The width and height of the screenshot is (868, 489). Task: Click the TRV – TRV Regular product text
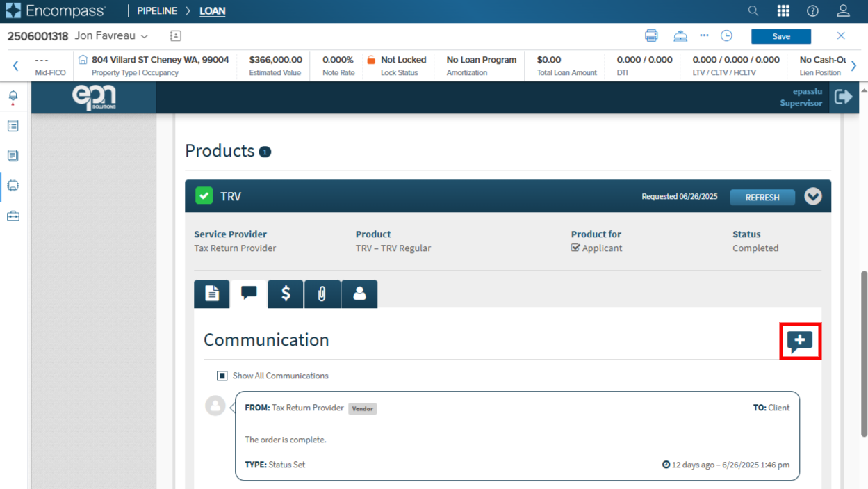(393, 248)
